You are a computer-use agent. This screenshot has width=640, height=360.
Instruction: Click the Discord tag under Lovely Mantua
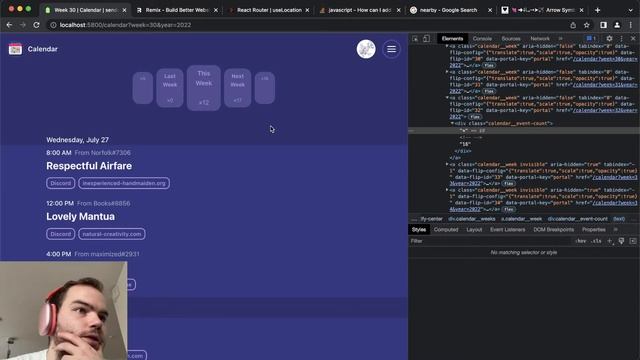tap(60, 234)
